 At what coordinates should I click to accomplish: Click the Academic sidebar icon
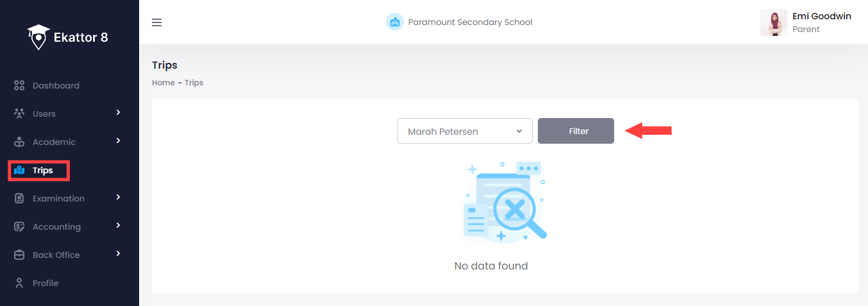coord(19,142)
